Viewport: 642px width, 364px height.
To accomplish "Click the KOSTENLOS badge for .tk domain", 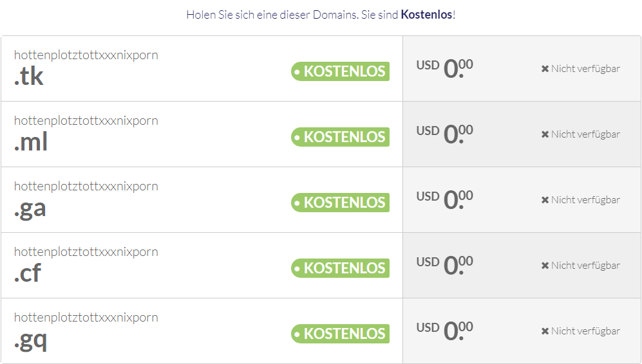I will [x=340, y=71].
